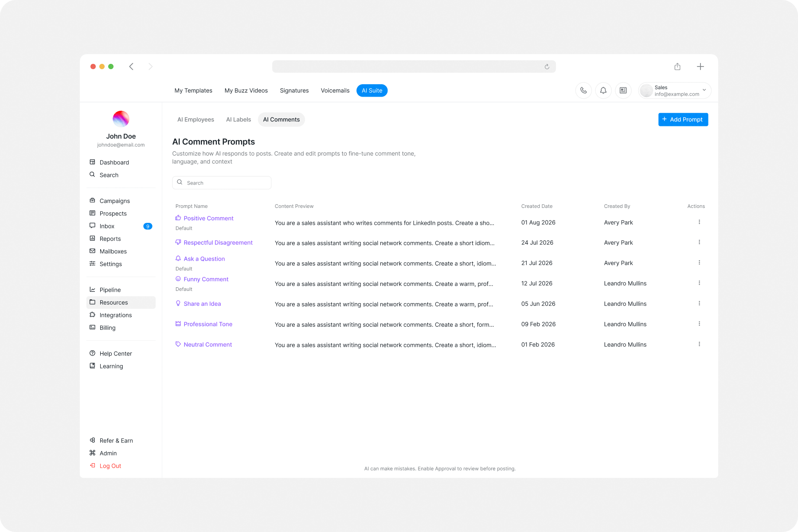Open actions menu for Neutral Comment row

point(699,344)
